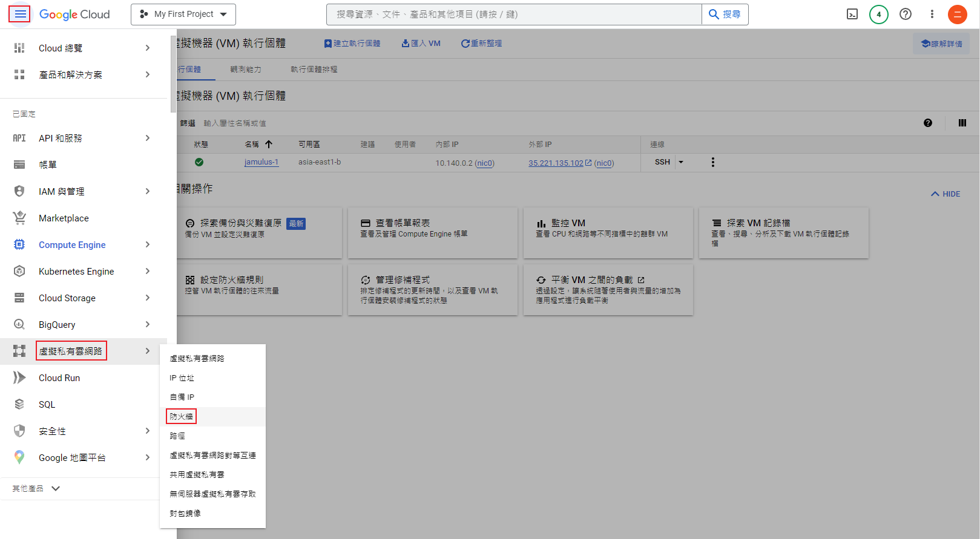980x539 pixels.
Task: Click the resource search input field
Action: coord(513,14)
